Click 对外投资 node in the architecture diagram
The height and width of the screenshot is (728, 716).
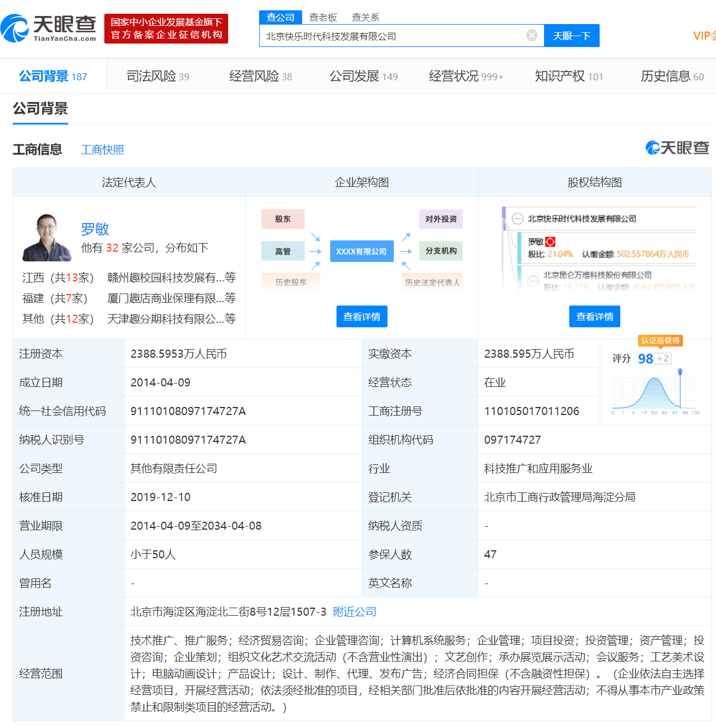point(440,218)
